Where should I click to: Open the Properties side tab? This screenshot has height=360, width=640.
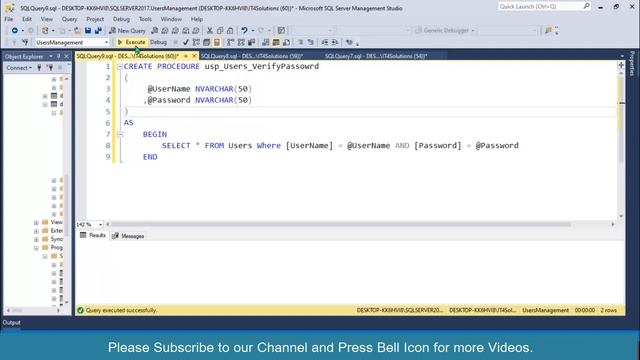click(x=632, y=64)
